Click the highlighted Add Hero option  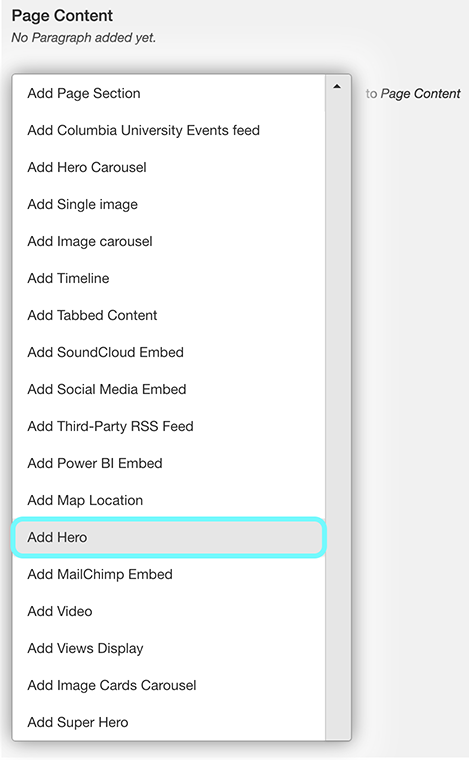169,537
